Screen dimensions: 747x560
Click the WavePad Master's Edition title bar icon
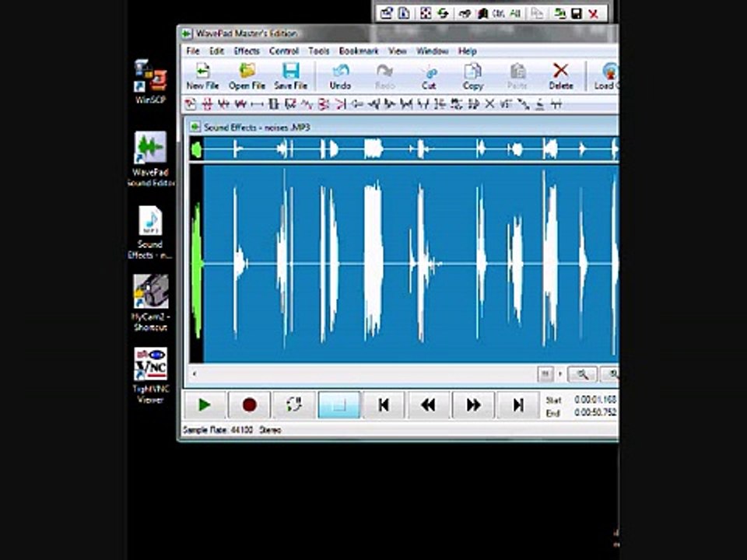click(x=186, y=33)
